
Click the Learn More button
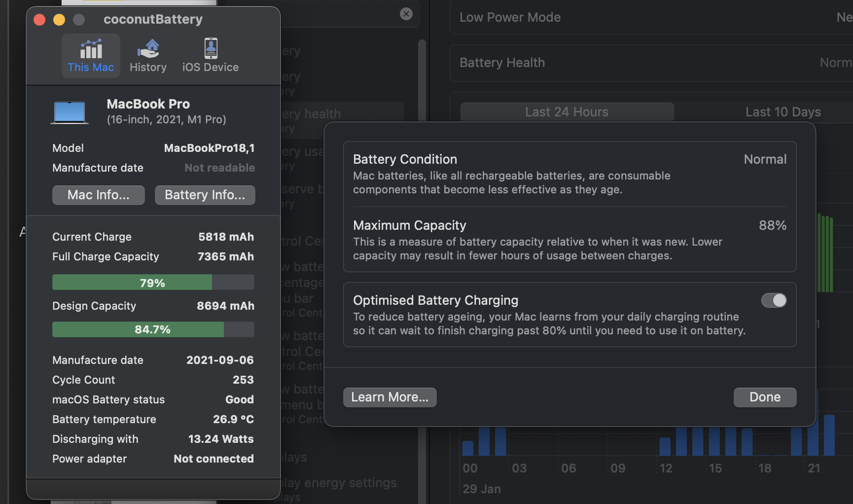point(390,397)
